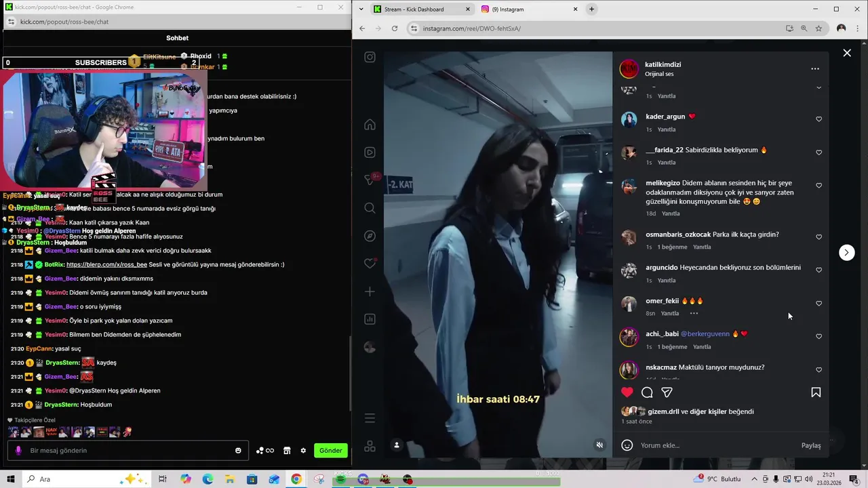Unlike the reel with the red heart

(627, 392)
